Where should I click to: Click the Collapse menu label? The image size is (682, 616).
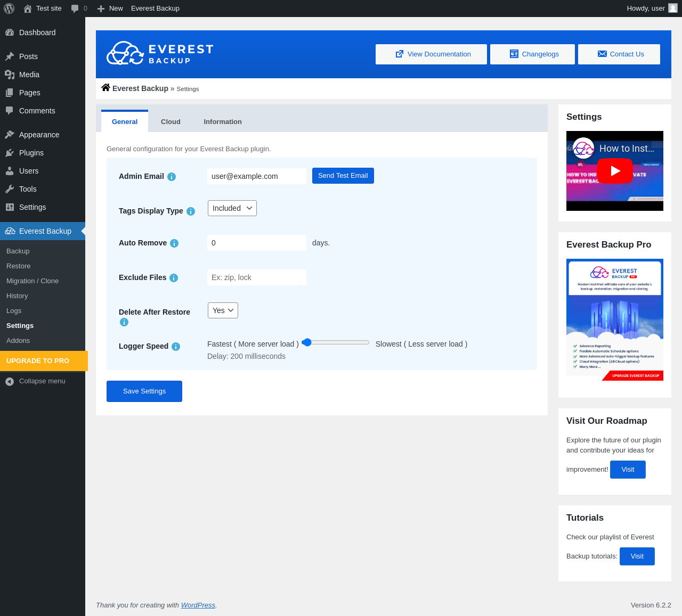coord(42,381)
